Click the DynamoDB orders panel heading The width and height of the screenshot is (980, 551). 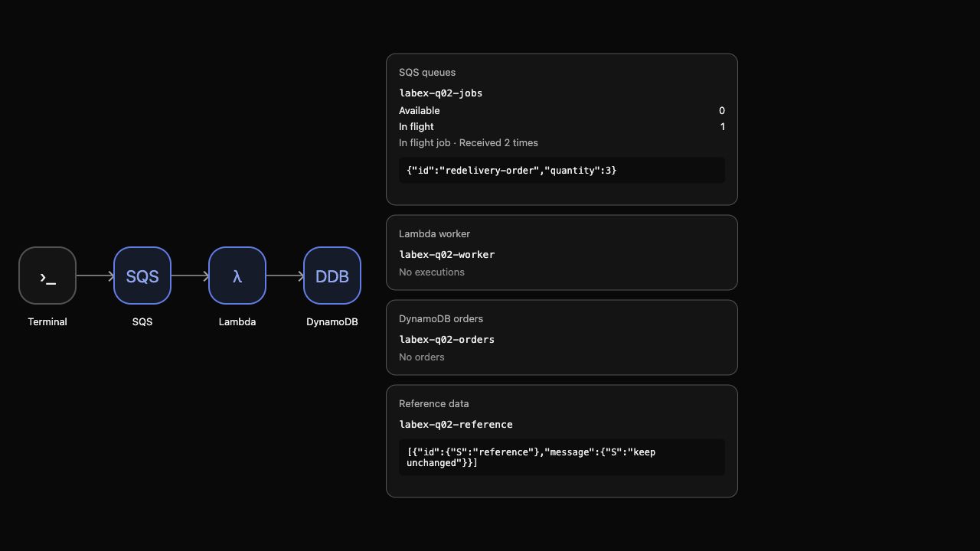point(441,319)
